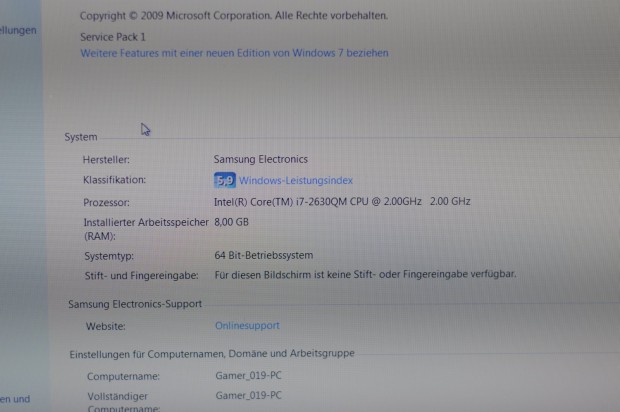Click the 'Hersteller:' label
The image size is (620, 412).
point(106,160)
